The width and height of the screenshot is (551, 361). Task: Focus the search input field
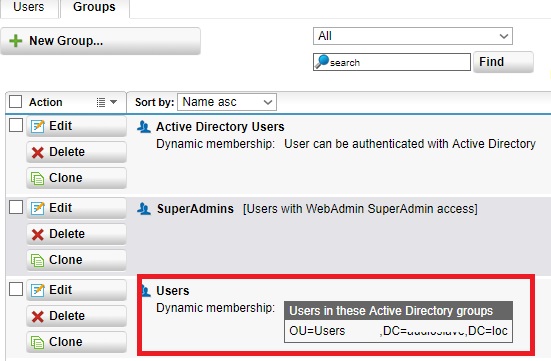point(391,62)
